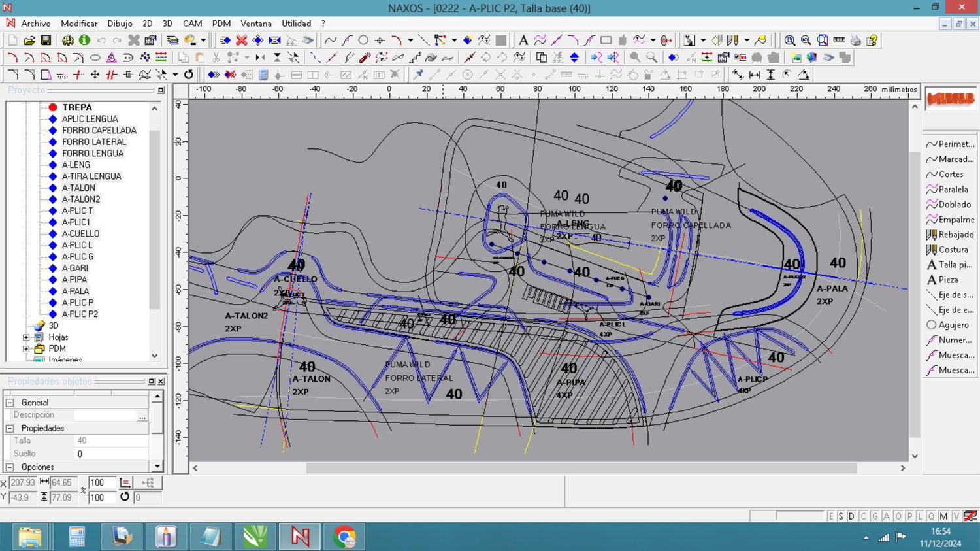Open the CAM menu

click(x=192, y=24)
